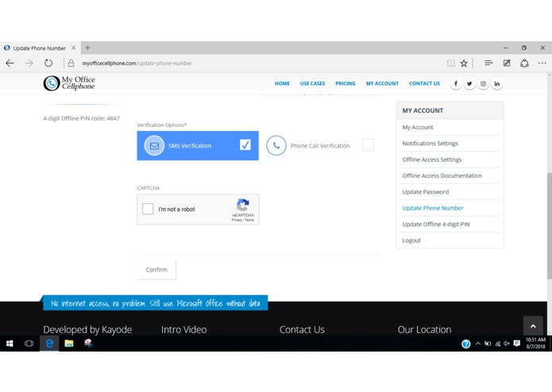The width and height of the screenshot is (552, 392).
Task: Open USE CASES menu item
Action: click(312, 83)
